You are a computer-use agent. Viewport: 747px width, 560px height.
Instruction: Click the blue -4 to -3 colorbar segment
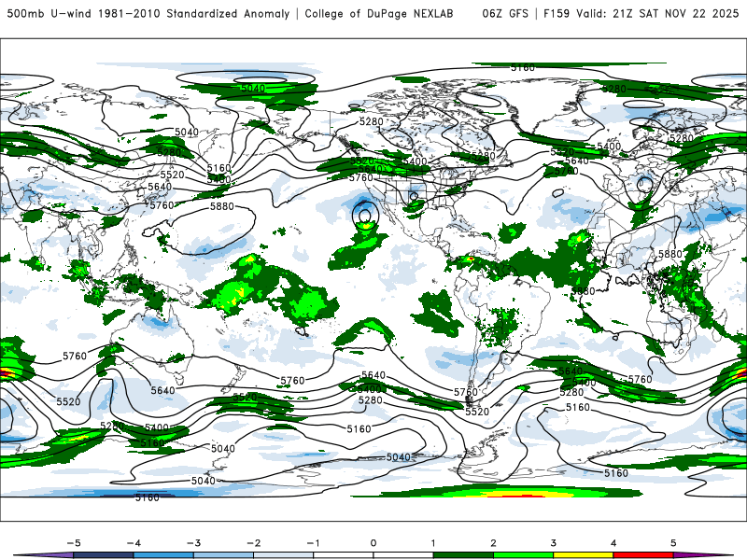coord(163,555)
